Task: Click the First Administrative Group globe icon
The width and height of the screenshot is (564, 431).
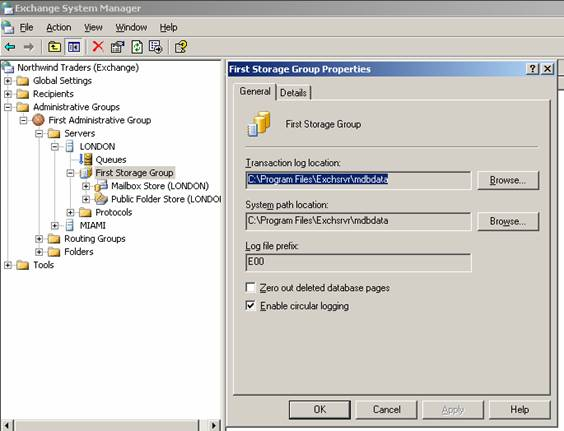Action: (x=38, y=120)
